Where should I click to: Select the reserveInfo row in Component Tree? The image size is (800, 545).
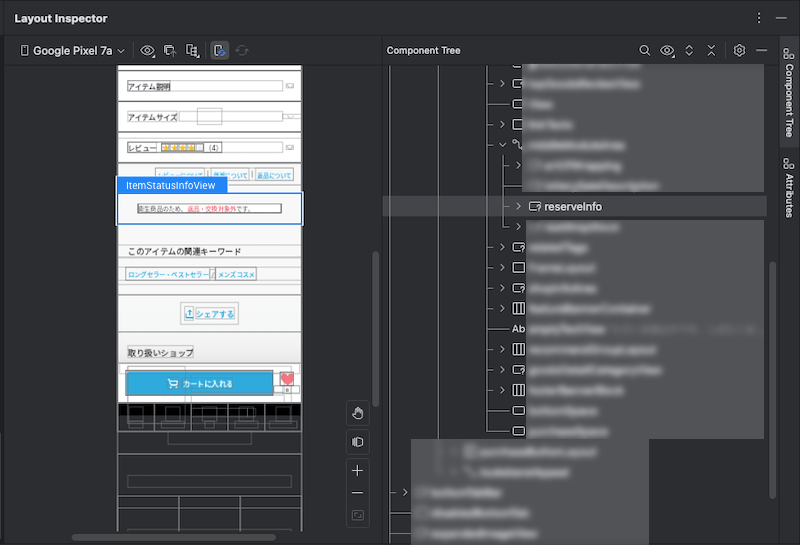coord(574,206)
